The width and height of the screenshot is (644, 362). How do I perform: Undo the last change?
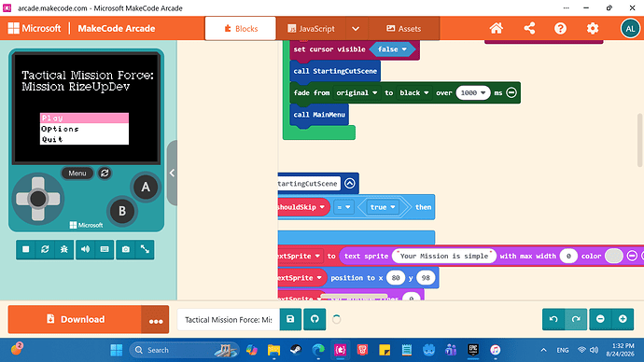pyautogui.click(x=553, y=319)
